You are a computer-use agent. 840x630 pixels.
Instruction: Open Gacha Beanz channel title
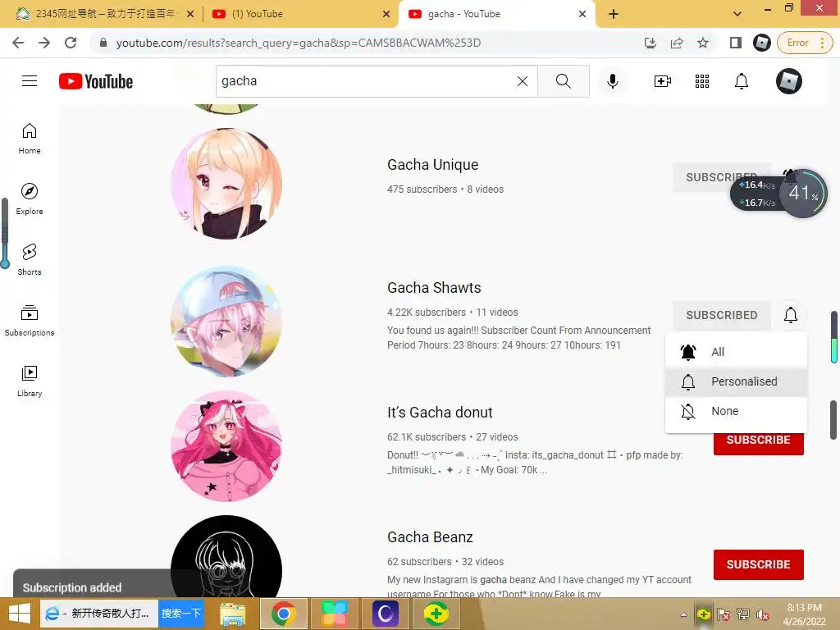[430, 537]
